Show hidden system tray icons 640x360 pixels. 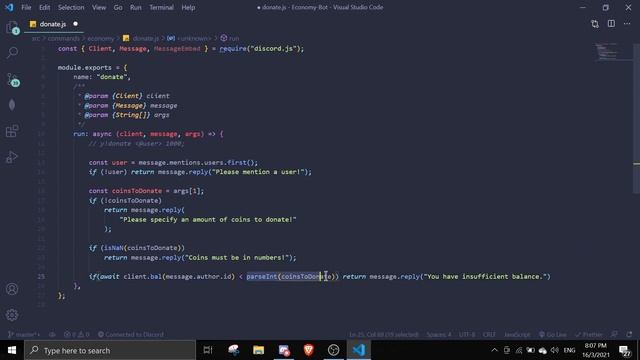[x=494, y=350]
